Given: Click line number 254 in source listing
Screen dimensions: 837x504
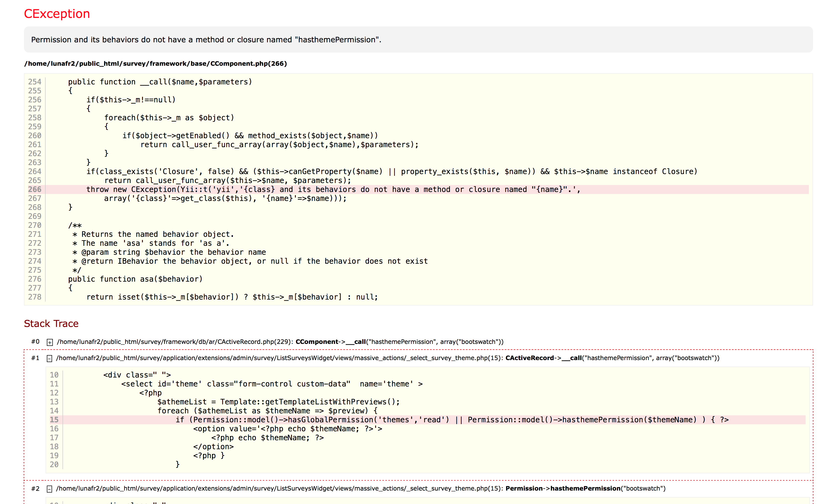Looking at the screenshot, I should pos(34,82).
